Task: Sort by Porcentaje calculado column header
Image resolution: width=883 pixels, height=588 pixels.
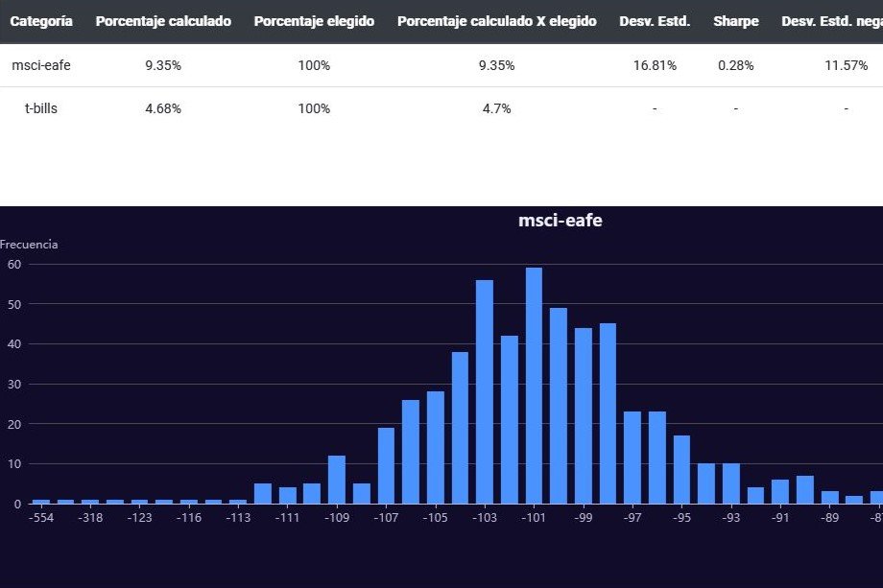Action: [x=163, y=21]
